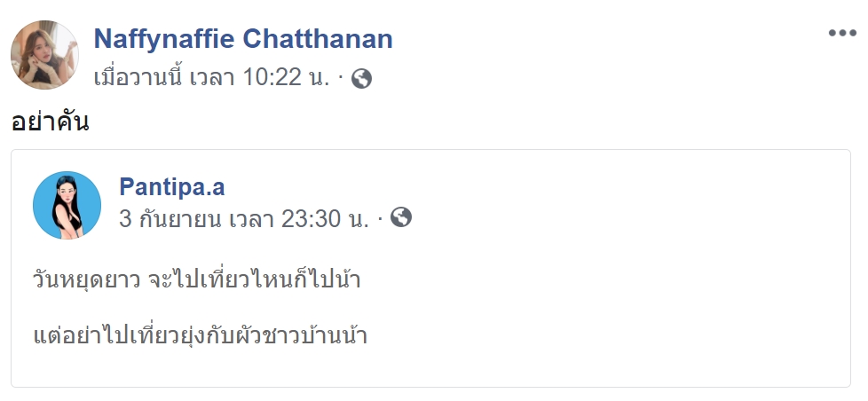Screen dimensions: 868x401
Task: Click shared text line วันหยุดยาว
Action: [197, 279]
